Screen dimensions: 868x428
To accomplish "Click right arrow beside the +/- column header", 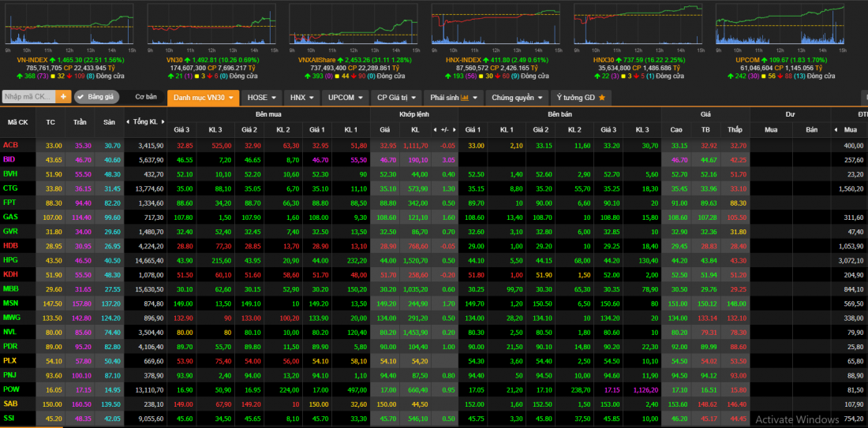I will tap(453, 129).
